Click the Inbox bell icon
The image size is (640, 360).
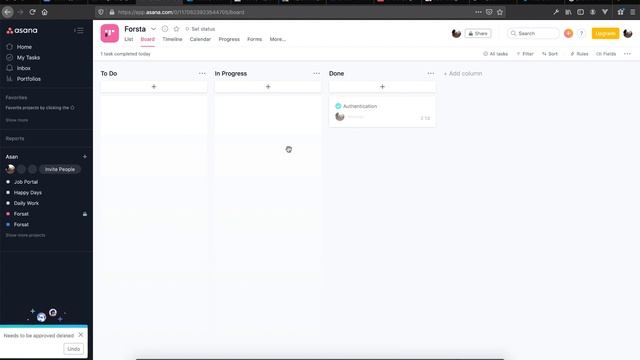point(9,68)
